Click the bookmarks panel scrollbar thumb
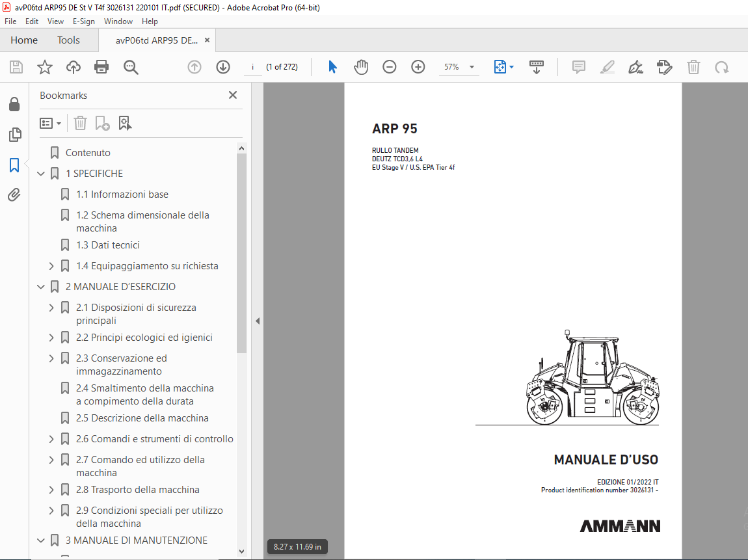The width and height of the screenshot is (748, 560). point(241,253)
